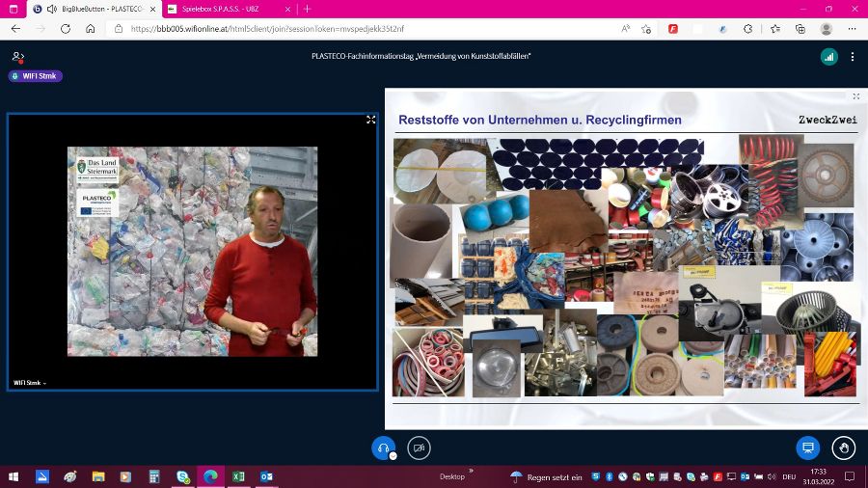Screen dimensions: 868x488
Task: Open Outlook from the taskbar
Action: [x=266, y=476]
